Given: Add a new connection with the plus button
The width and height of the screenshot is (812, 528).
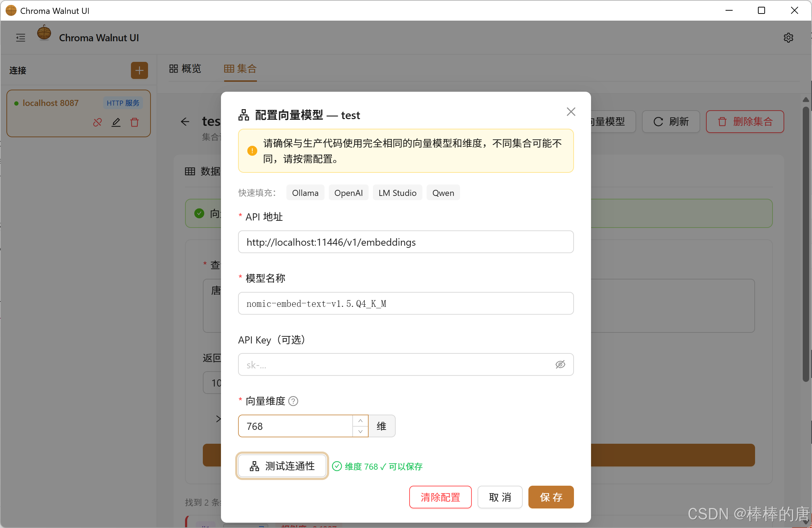Looking at the screenshot, I should point(139,70).
